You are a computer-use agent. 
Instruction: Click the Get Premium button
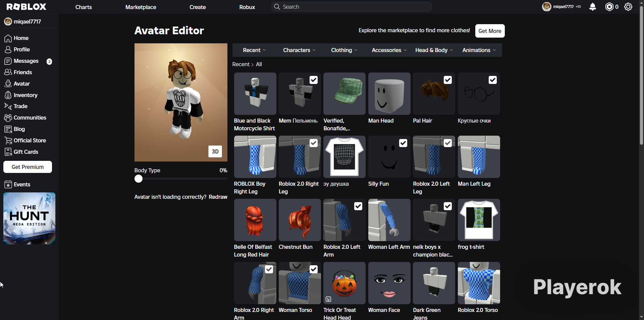pos(28,167)
